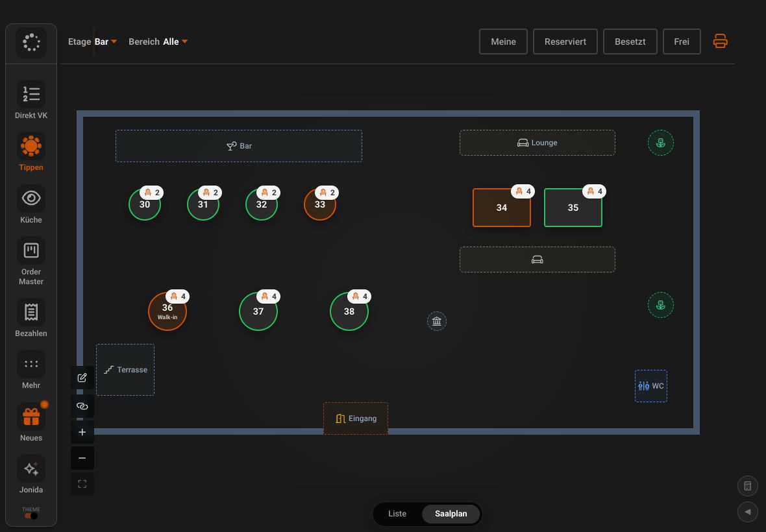The height and width of the screenshot is (532, 766).
Task: Go to Bezahlen in the sidebar
Action: pos(31,318)
